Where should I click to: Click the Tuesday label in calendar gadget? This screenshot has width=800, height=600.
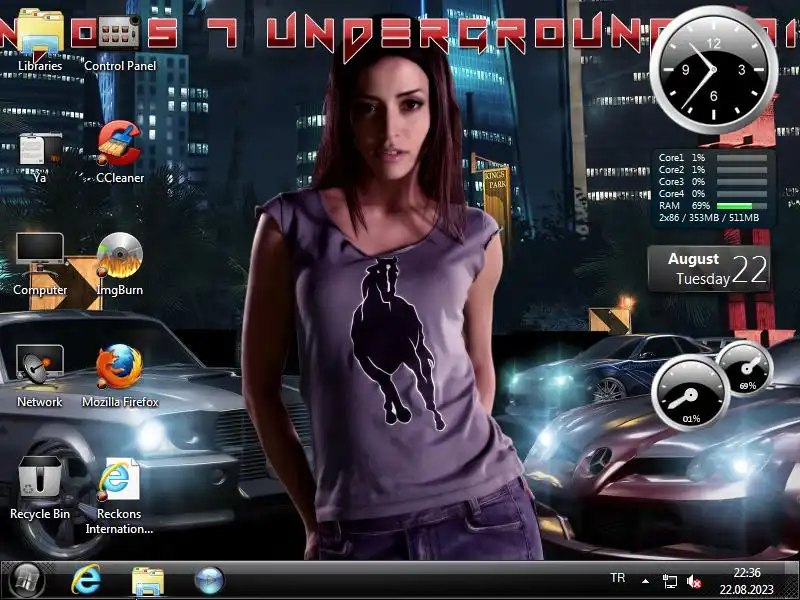click(x=703, y=279)
